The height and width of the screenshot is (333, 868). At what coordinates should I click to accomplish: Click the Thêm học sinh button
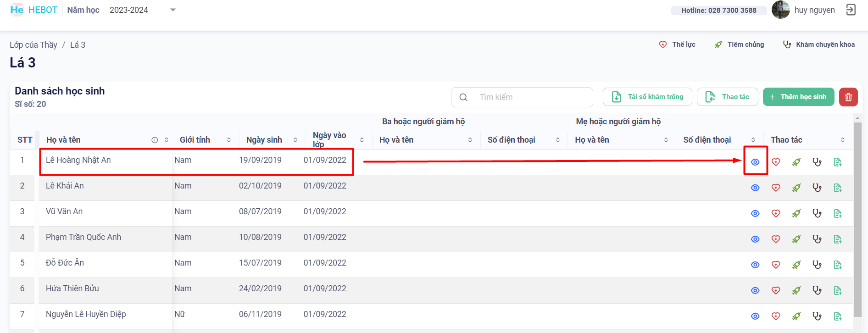798,97
